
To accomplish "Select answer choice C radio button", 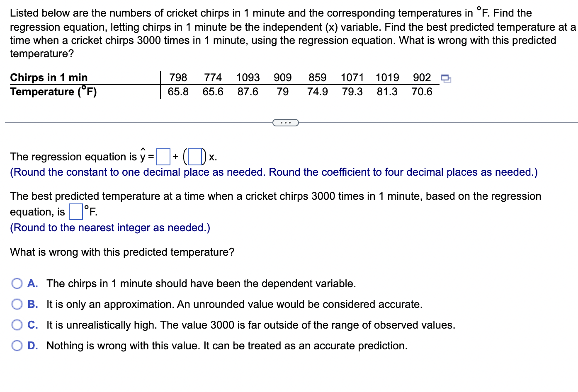I will [17, 325].
